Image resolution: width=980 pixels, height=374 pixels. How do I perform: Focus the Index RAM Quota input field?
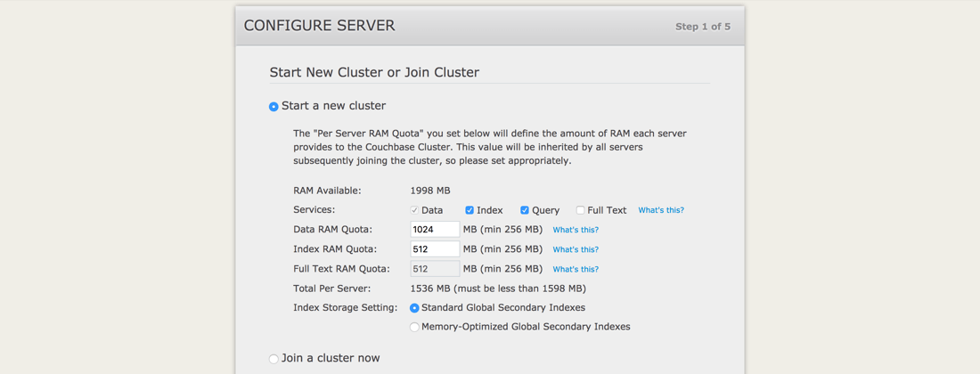[435, 249]
